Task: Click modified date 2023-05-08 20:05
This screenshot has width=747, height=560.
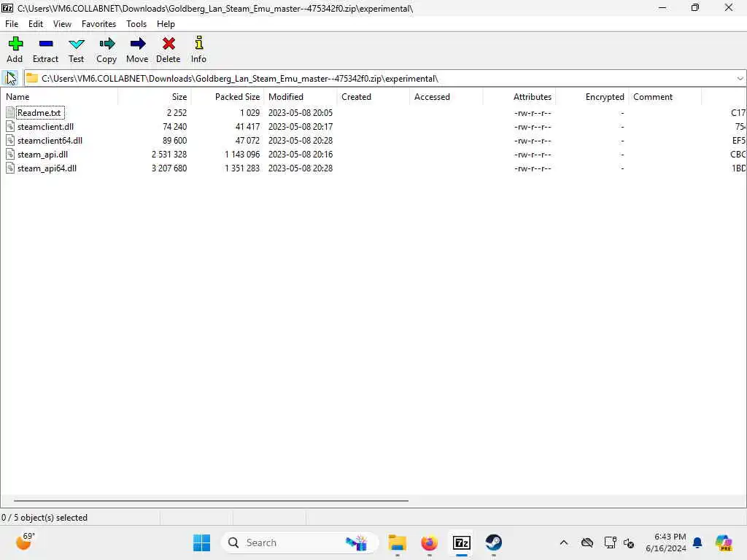Action: click(300, 113)
